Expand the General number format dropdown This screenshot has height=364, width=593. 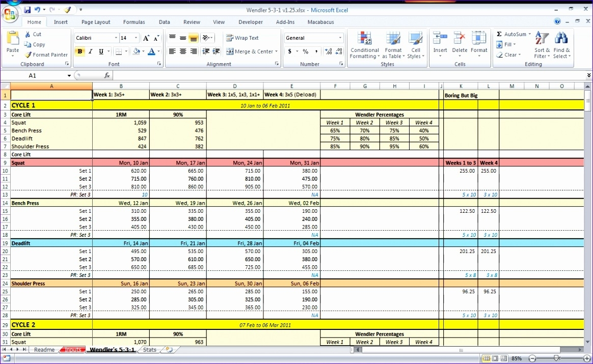point(340,38)
